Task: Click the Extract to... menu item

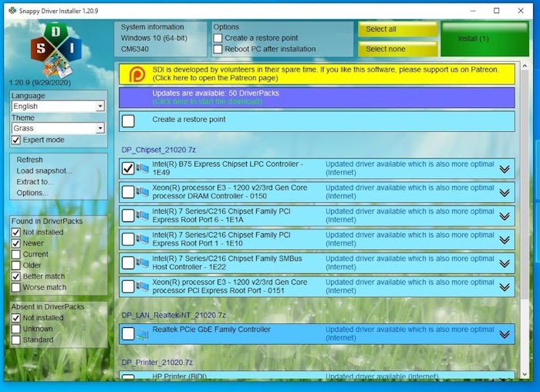Action: click(x=35, y=182)
